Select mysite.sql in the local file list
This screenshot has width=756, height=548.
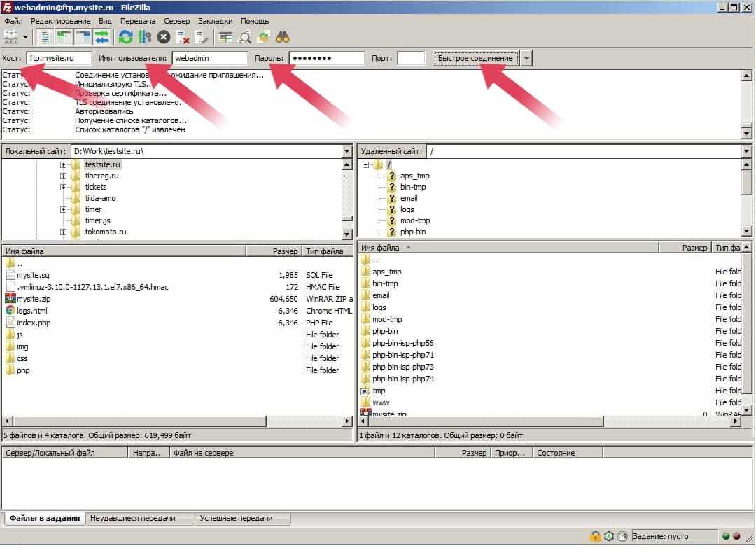coord(34,275)
